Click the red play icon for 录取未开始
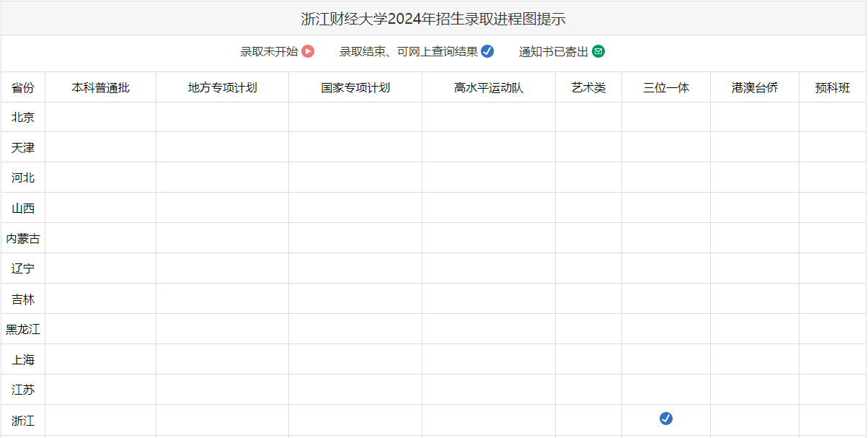 tap(308, 51)
